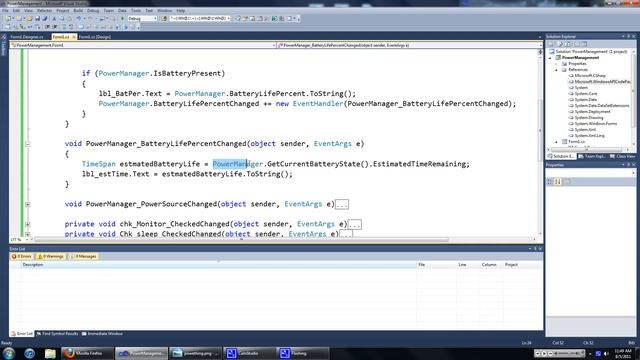The height and width of the screenshot is (360, 640).
Task: Click the Cut toolbar icon
Action: pos(54,18)
